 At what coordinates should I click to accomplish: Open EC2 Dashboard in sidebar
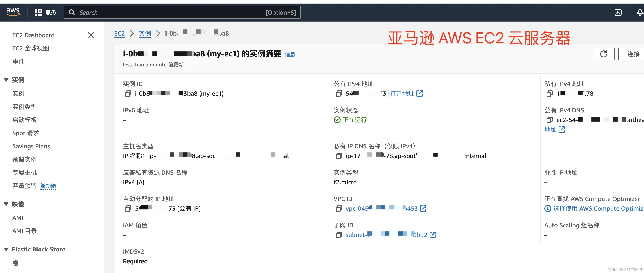(x=33, y=35)
